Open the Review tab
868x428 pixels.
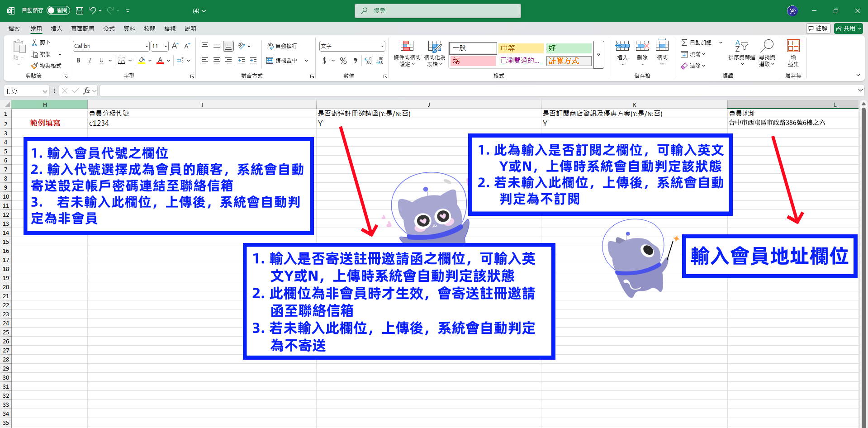click(x=150, y=29)
